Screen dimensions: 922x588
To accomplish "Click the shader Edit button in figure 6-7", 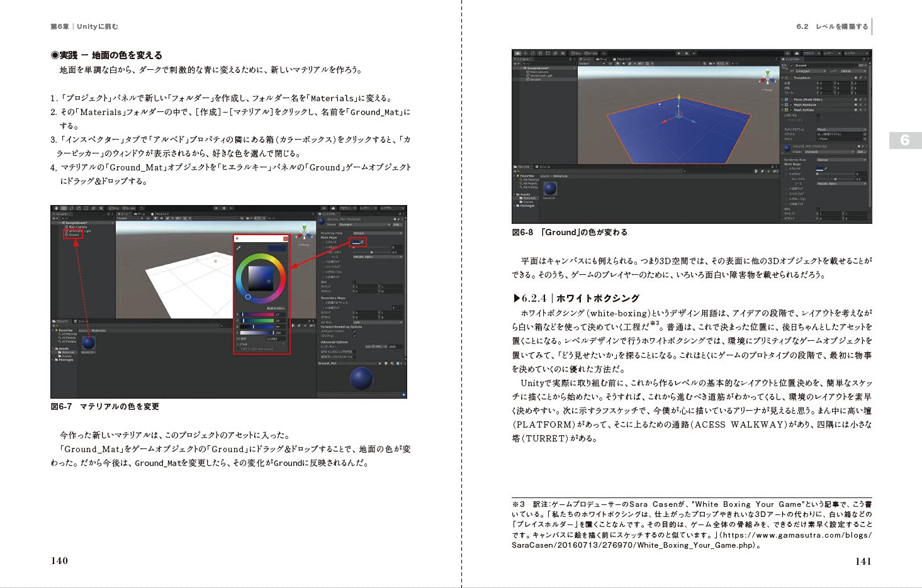I will (x=398, y=225).
